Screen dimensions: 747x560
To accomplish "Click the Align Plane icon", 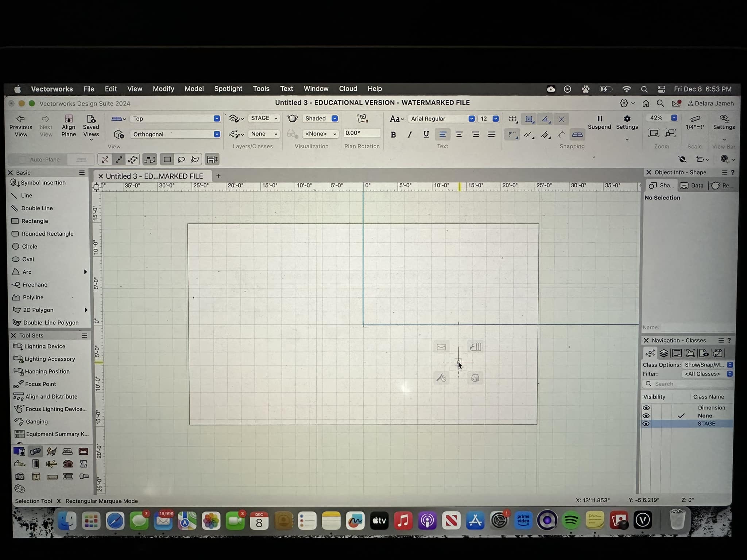I will [x=69, y=119].
